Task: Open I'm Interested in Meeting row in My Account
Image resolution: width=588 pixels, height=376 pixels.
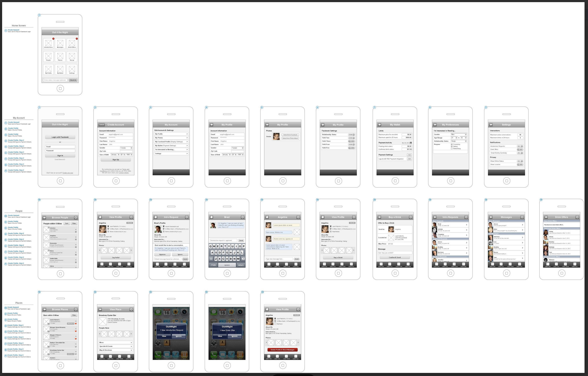Action: (x=171, y=150)
